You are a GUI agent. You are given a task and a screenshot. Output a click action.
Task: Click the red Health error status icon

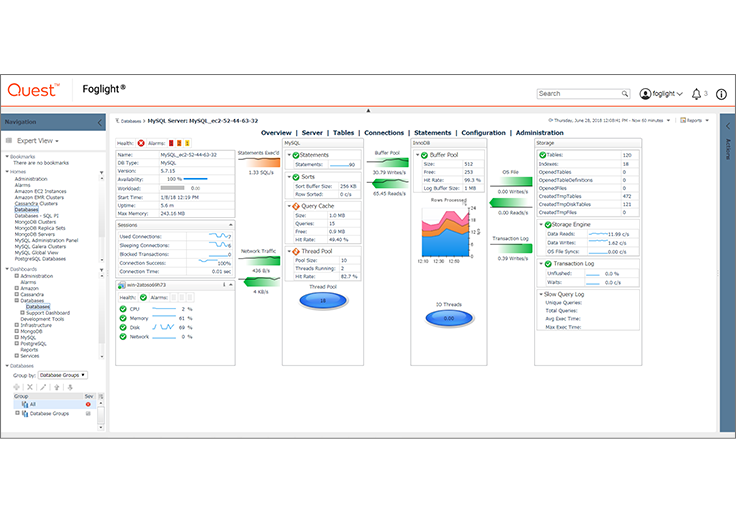[x=141, y=143]
